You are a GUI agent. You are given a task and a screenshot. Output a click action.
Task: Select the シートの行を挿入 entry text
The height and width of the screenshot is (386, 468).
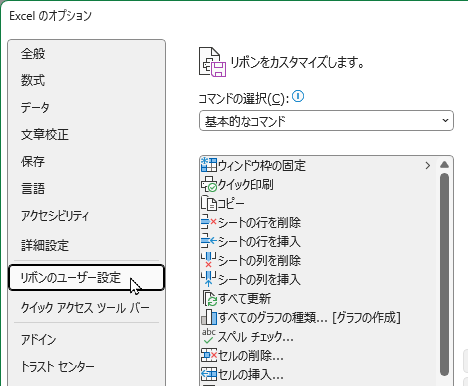click(259, 241)
